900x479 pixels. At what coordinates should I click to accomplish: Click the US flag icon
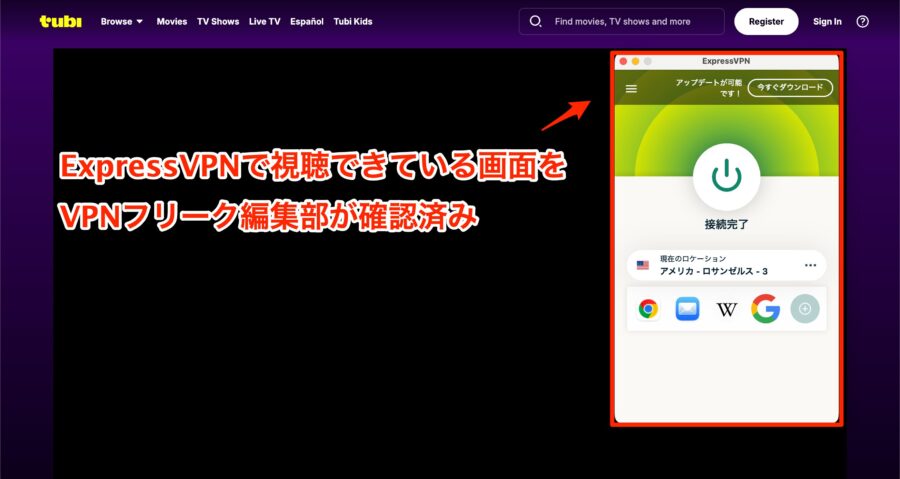[642, 265]
